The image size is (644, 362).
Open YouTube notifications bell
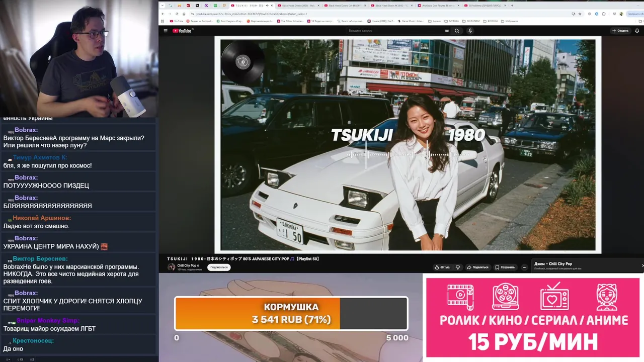tap(637, 31)
